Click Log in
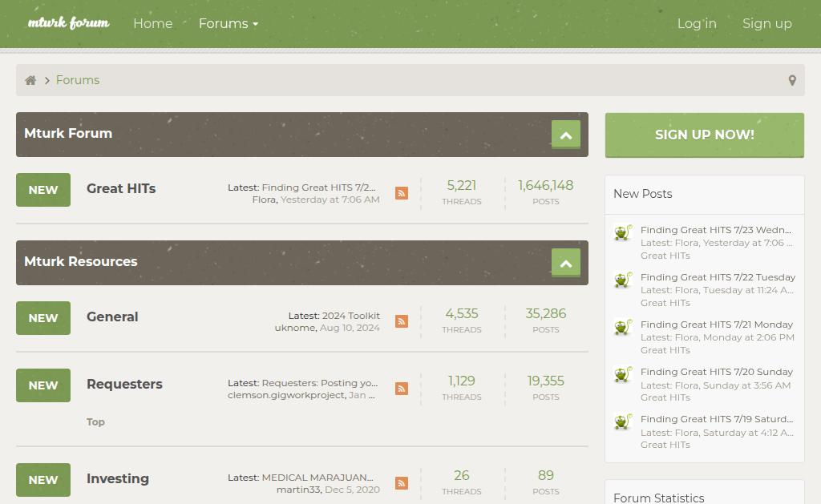821x504 pixels. tap(697, 23)
